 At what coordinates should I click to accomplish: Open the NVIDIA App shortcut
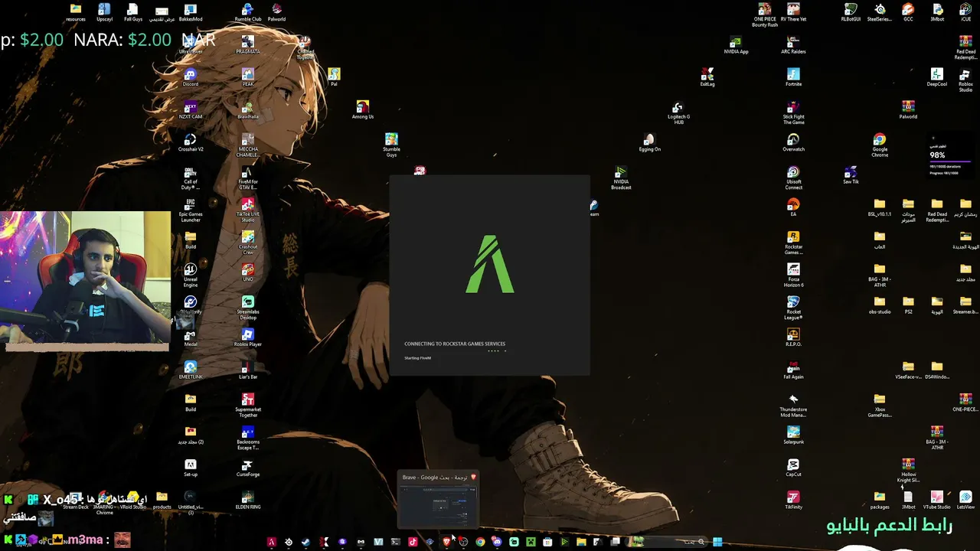pos(736,45)
